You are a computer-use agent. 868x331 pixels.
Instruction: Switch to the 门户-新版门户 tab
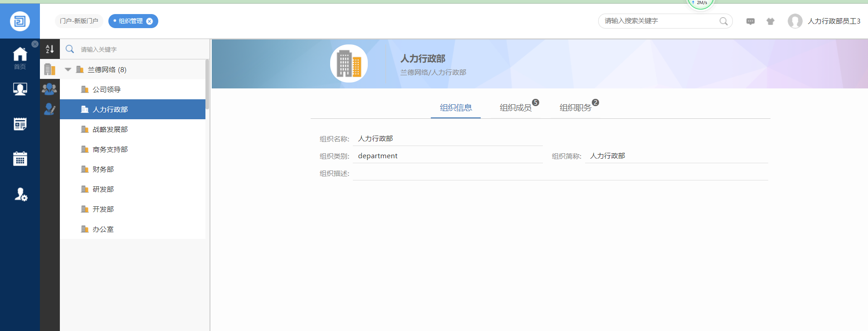79,21
